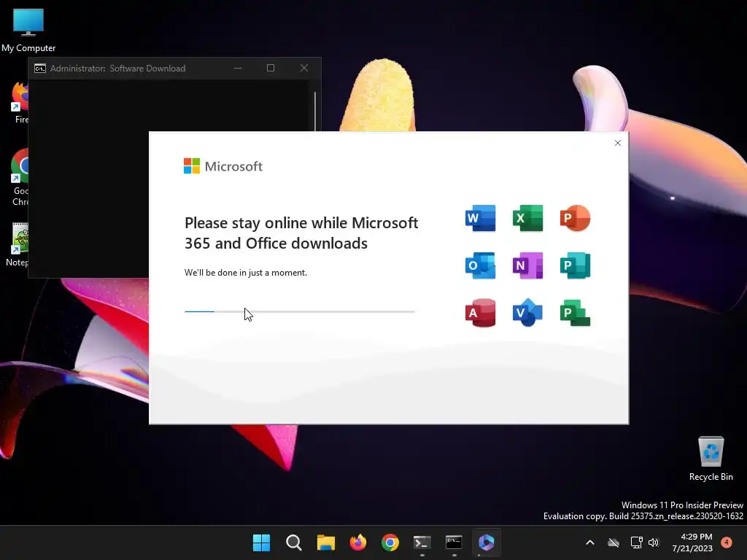This screenshot has height=560, width=747.
Task: Switch to the Office installer taskbar icon
Action: click(x=487, y=542)
